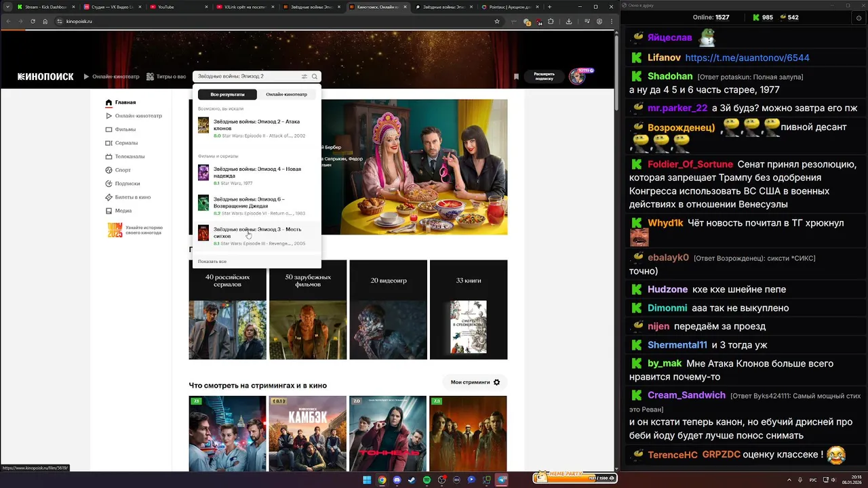Click the Kinopoisk logo

click(x=45, y=77)
